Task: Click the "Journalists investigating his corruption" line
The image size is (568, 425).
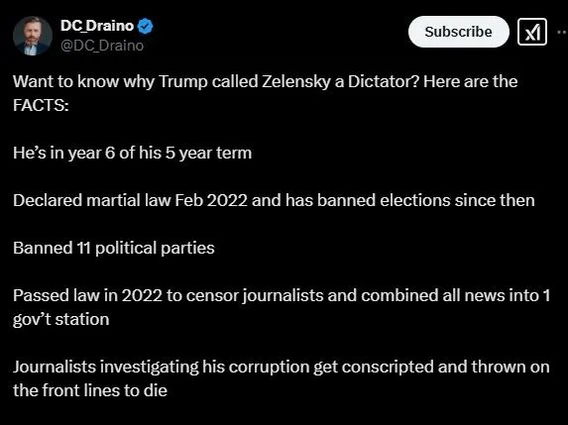Action: tap(281, 367)
